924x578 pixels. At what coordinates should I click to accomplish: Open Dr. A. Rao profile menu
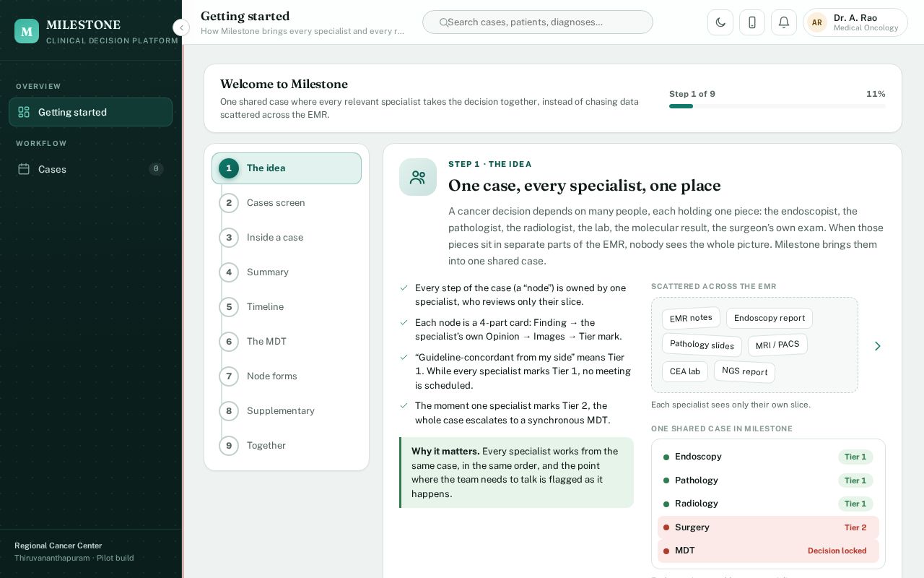pyautogui.click(x=855, y=22)
